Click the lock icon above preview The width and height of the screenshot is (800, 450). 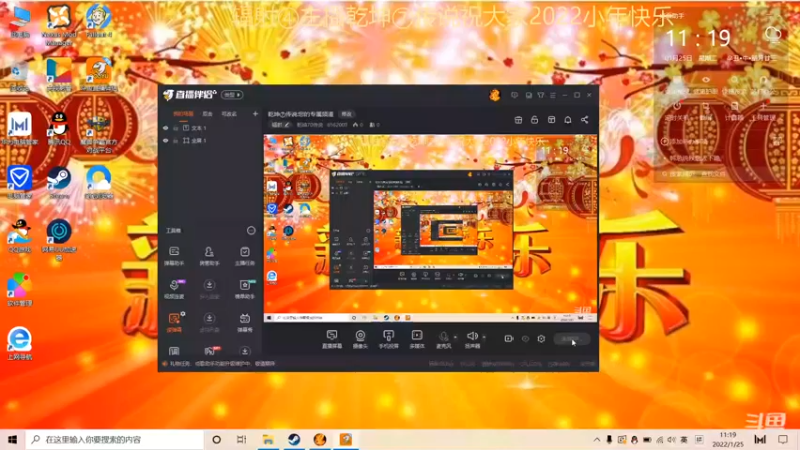tap(534, 120)
